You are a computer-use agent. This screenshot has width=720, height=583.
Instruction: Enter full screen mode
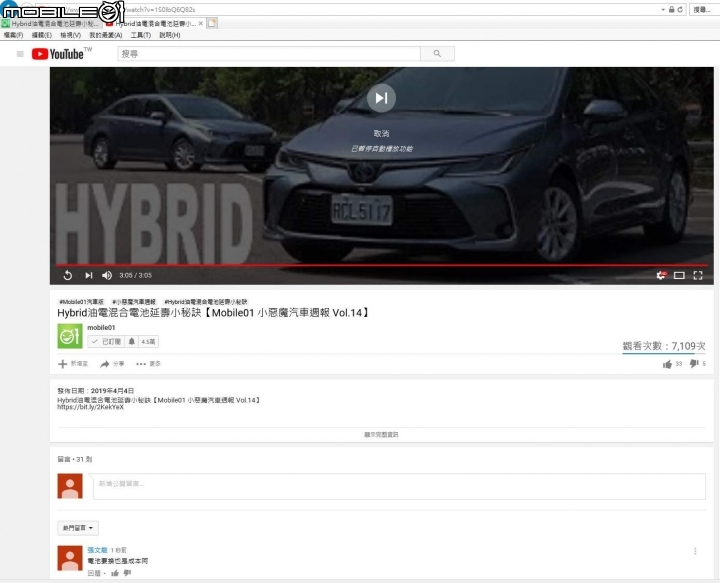point(698,275)
